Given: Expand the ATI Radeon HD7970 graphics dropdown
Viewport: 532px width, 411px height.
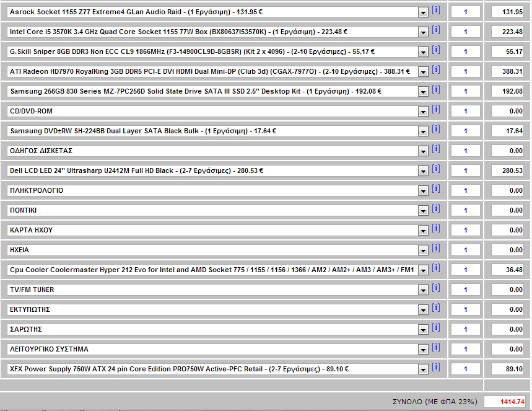Looking at the screenshot, I should (423, 72).
